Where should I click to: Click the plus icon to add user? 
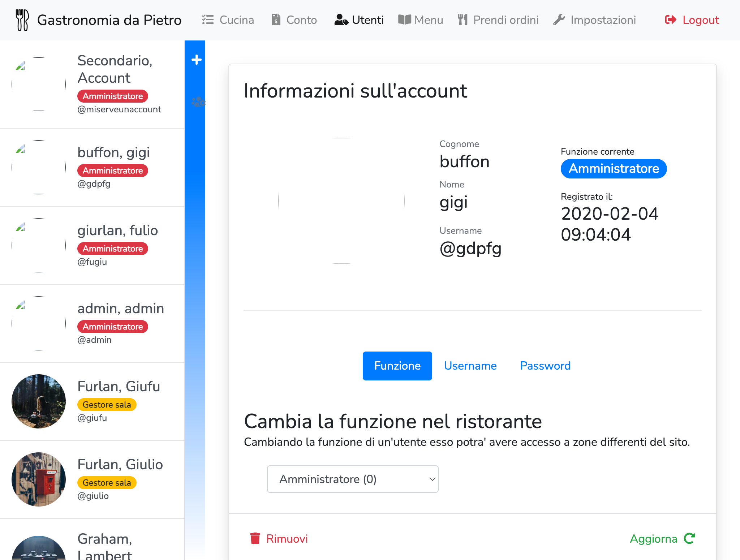[x=196, y=60]
